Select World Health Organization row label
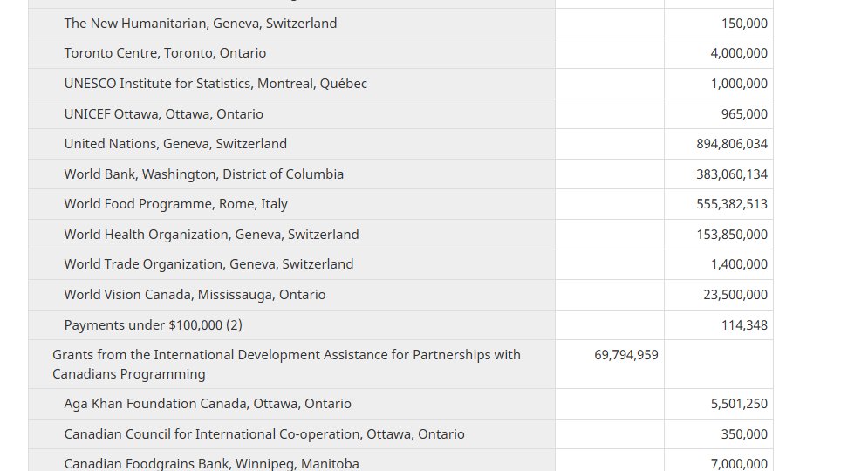The height and width of the screenshot is (471, 868). (211, 235)
